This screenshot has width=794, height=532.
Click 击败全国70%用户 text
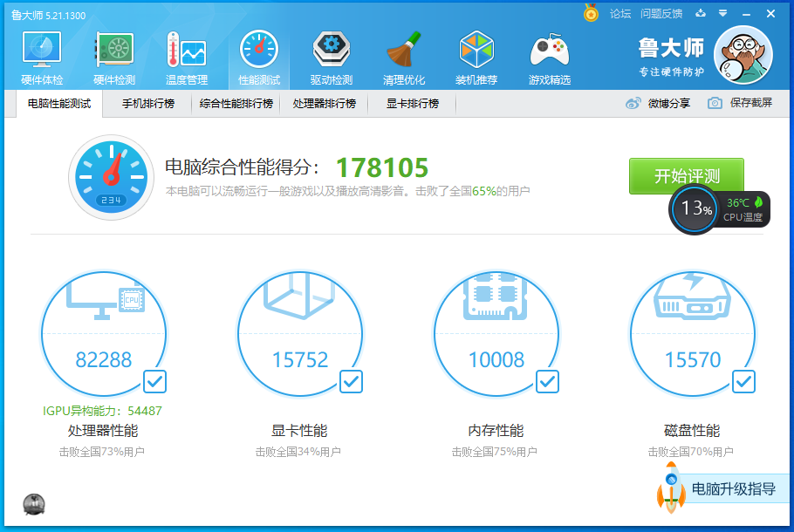[691, 452]
